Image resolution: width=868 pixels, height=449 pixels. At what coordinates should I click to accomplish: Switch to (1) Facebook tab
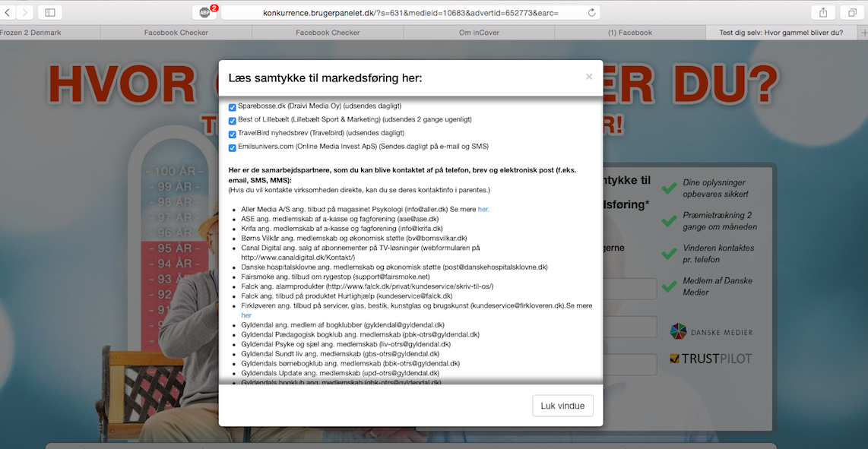pos(630,33)
